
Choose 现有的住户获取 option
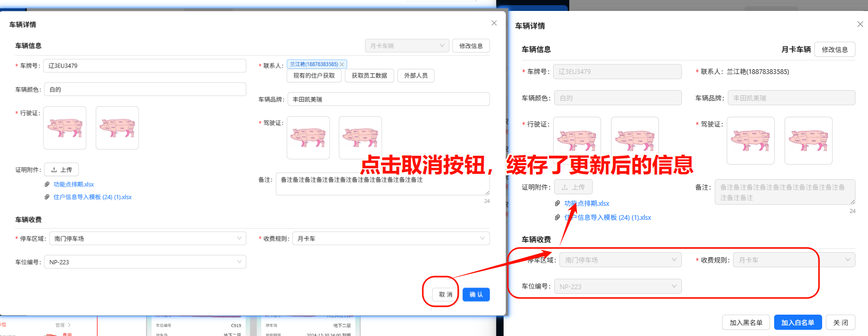pos(314,76)
